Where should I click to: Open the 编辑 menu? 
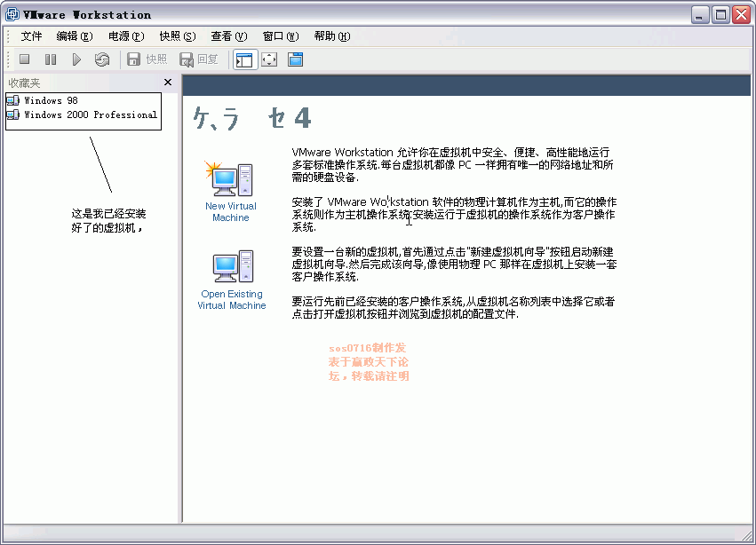tap(74, 36)
